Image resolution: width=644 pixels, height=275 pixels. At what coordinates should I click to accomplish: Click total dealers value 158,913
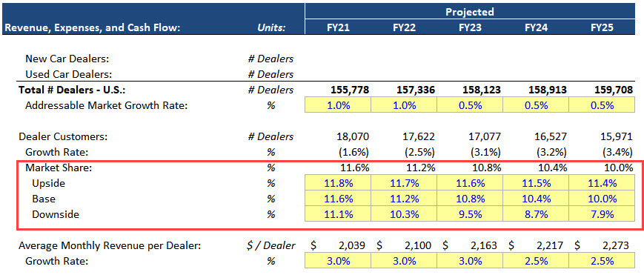click(548, 90)
